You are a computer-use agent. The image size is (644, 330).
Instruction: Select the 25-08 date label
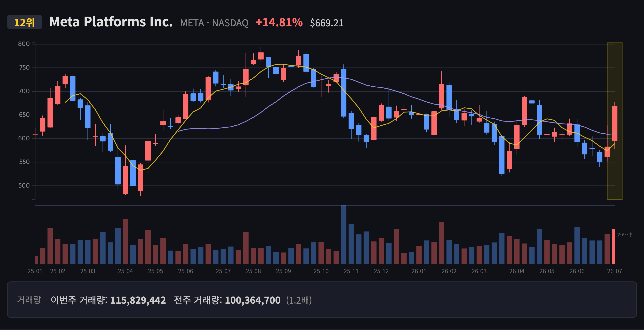click(253, 271)
